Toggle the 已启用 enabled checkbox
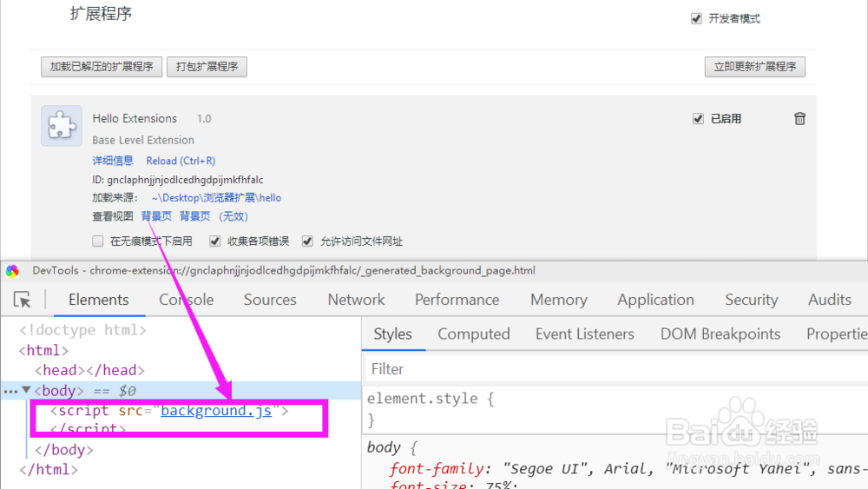Image resolution: width=868 pixels, height=489 pixels. click(698, 118)
